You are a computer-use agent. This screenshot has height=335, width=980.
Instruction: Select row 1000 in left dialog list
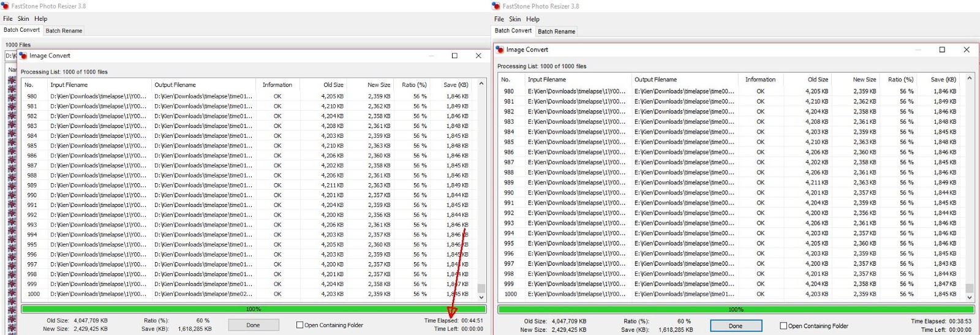click(x=249, y=294)
